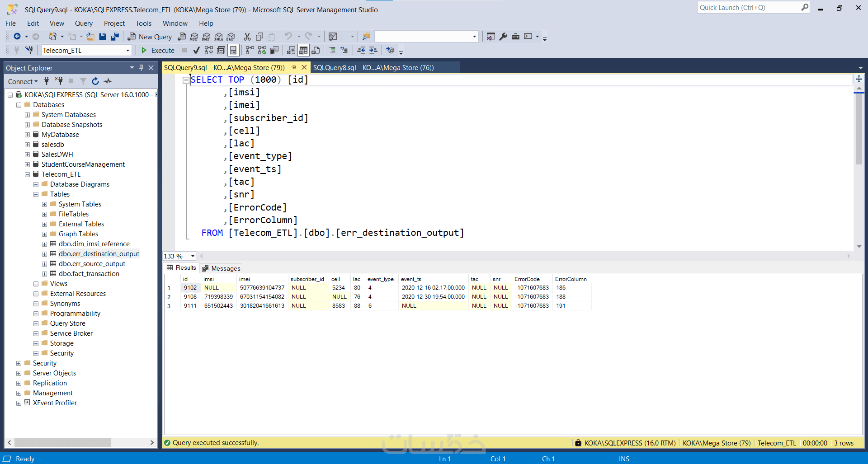Click the editor window split handle
The height and width of the screenshot is (464, 868).
pos(859,79)
